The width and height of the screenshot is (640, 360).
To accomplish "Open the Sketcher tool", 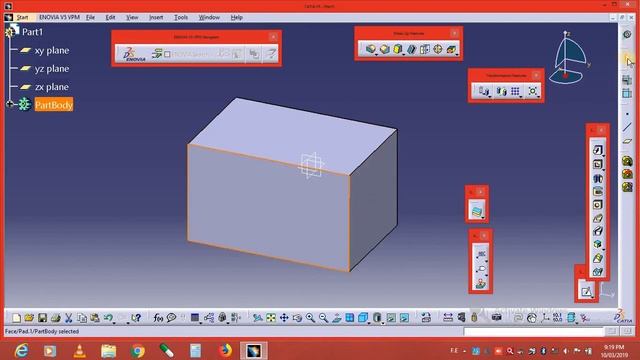I will 587,291.
